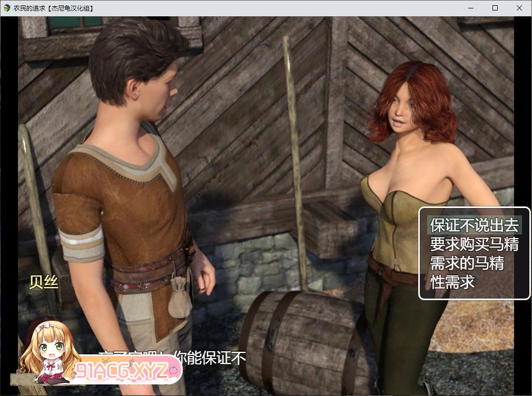
Task: Pick the third choice "需求的马精"
Action: pyautogui.click(x=467, y=263)
